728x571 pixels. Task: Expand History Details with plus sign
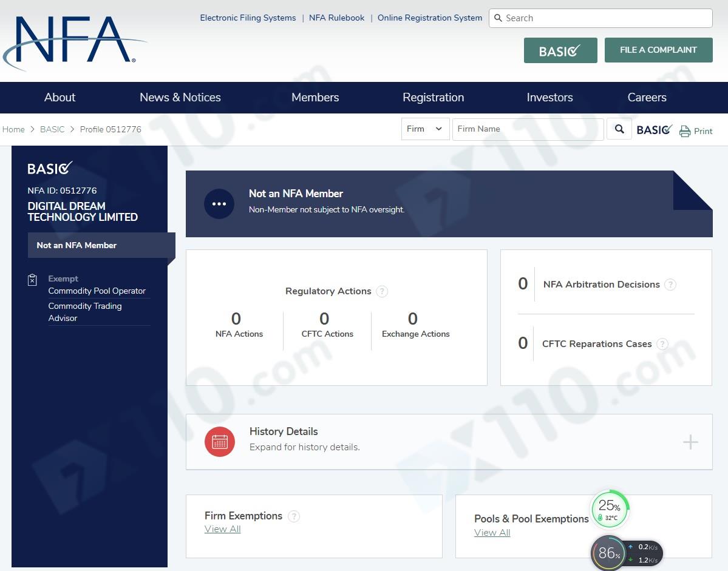[x=690, y=442]
